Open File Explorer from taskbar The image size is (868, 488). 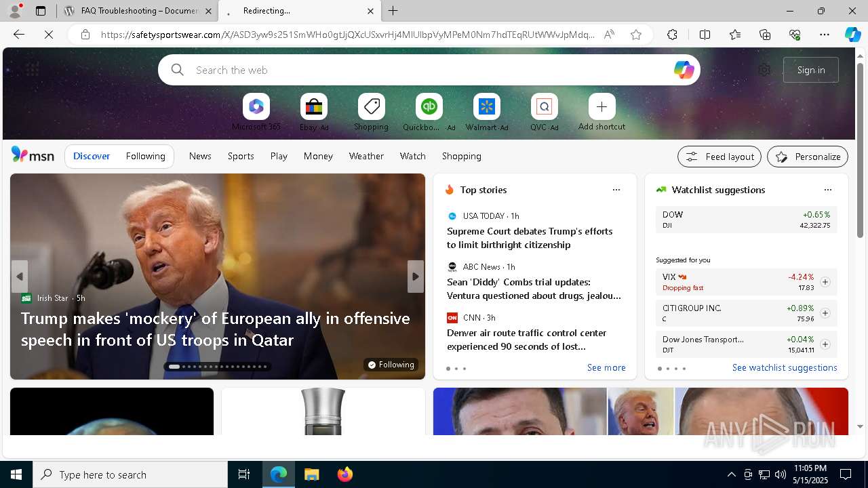311,474
